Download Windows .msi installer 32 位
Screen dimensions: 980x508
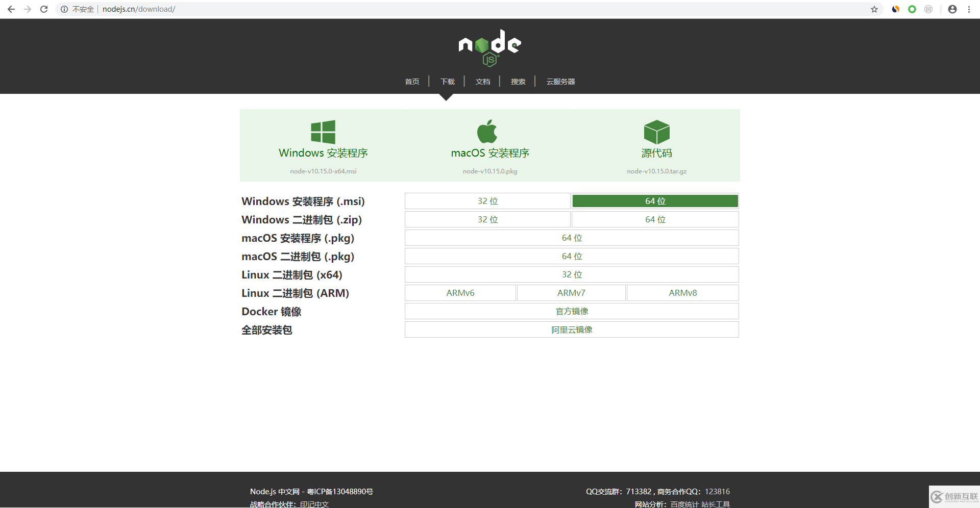click(x=487, y=201)
